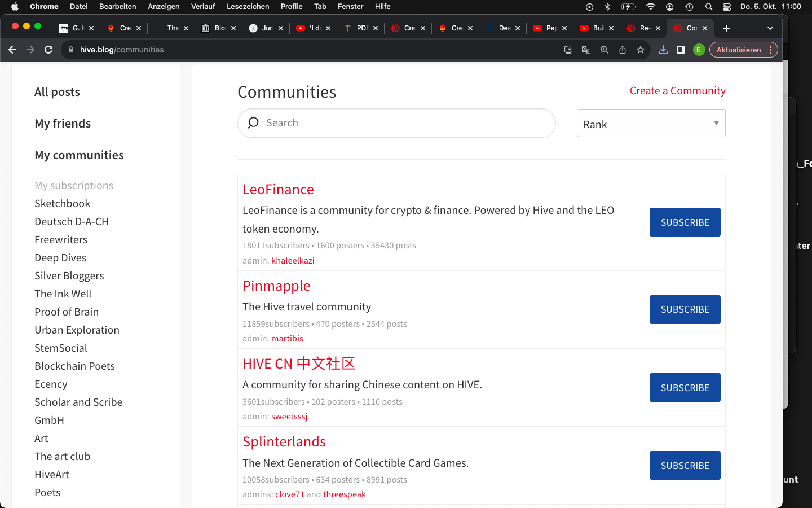The image size is (812, 508).
Task: Open macOS Spotlight search icon
Action: coord(709,6)
